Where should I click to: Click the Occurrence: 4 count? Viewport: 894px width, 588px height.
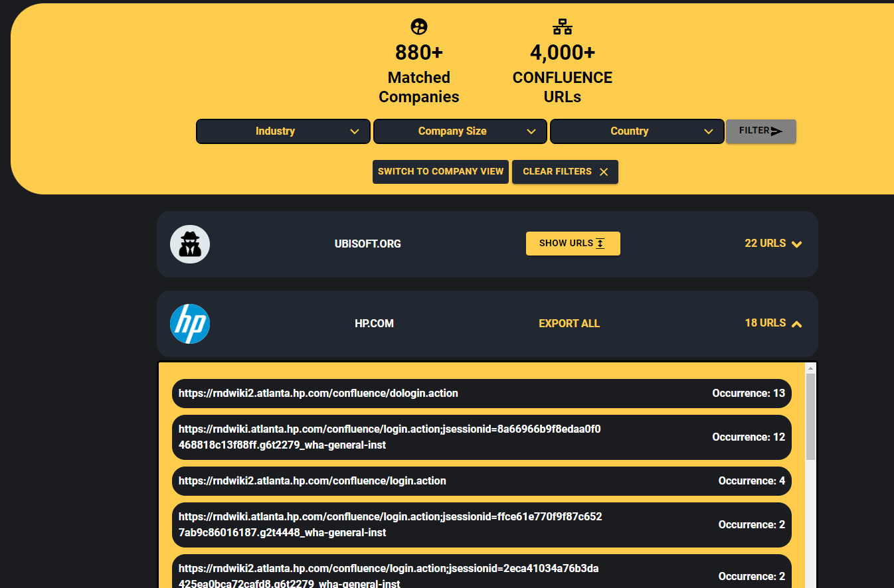(752, 481)
